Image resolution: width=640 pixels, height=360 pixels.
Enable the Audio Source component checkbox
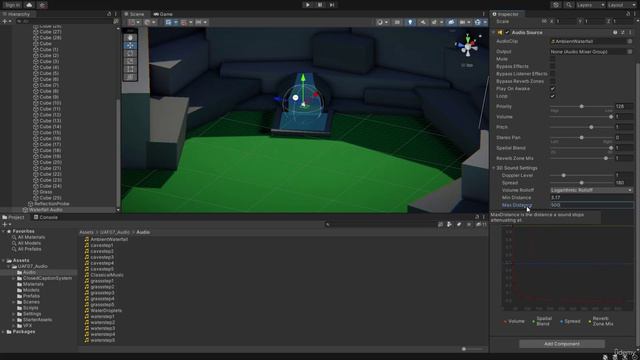(x=507, y=32)
